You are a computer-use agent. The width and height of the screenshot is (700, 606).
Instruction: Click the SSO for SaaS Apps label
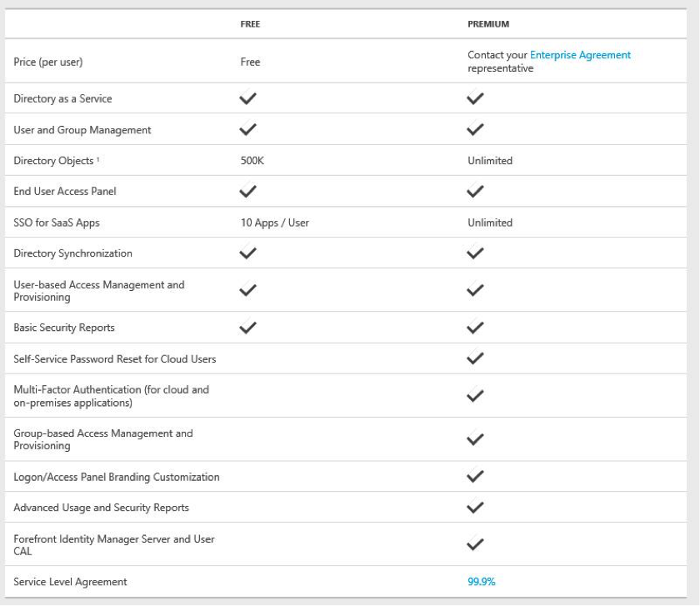pyautogui.click(x=57, y=223)
